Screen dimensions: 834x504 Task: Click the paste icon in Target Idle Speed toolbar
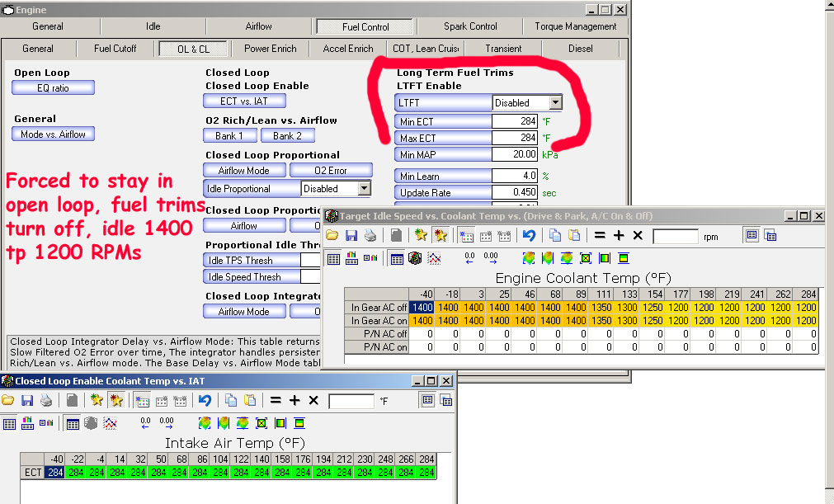[575, 236]
